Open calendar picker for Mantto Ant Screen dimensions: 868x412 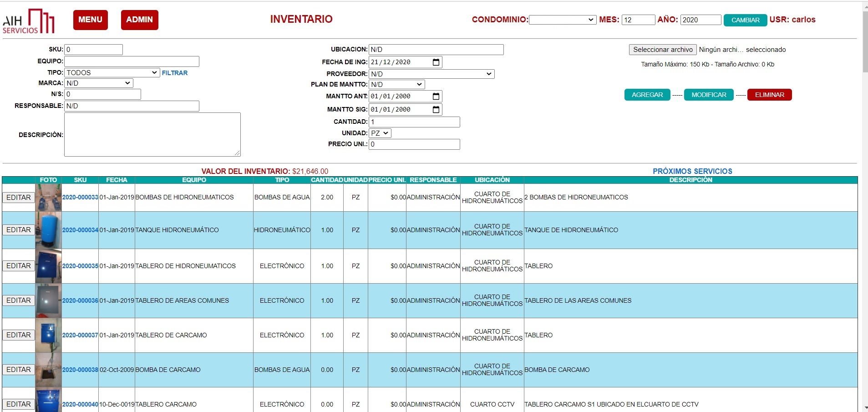(x=436, y=96)
